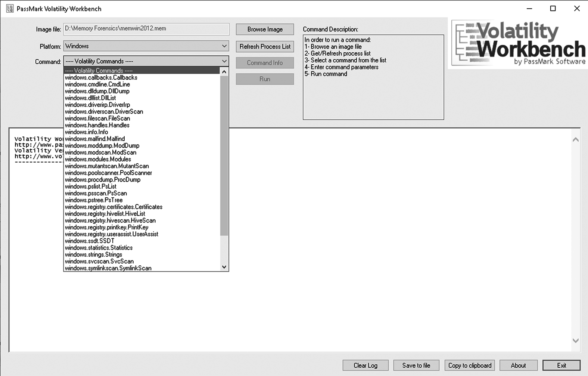
Task: Choose windows.dlldump.DllDump from list
Action: [142, 91]
